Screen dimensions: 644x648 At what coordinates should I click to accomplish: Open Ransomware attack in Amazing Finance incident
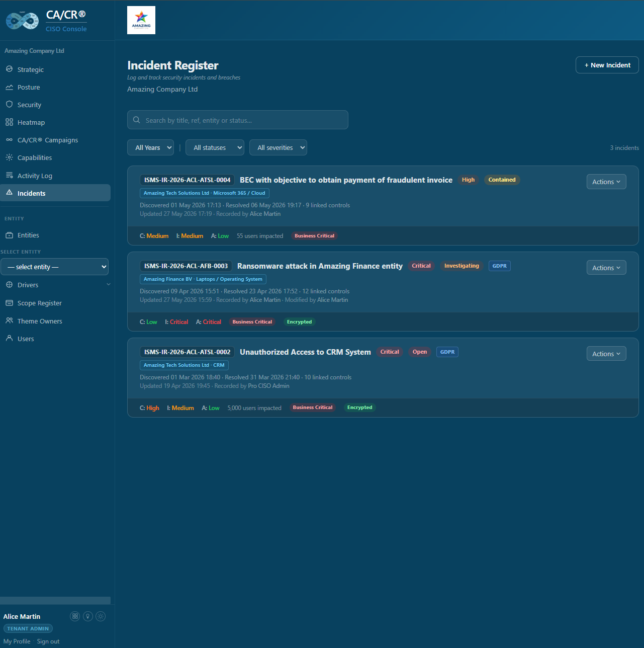[x=320, y=266]
